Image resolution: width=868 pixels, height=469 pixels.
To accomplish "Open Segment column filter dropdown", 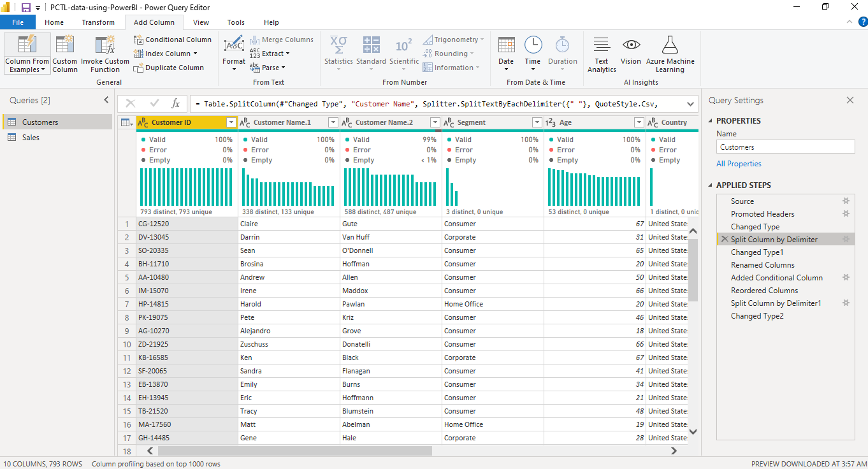I will [537, 122].
